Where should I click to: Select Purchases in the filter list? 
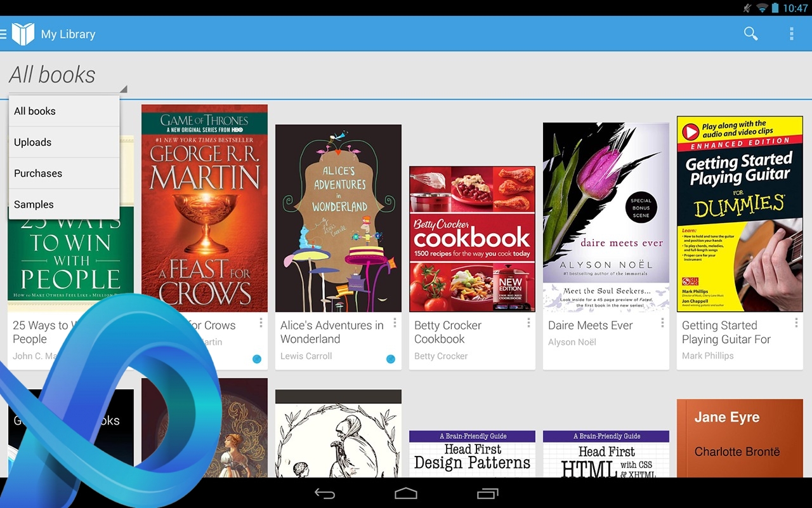pos(64,173)
